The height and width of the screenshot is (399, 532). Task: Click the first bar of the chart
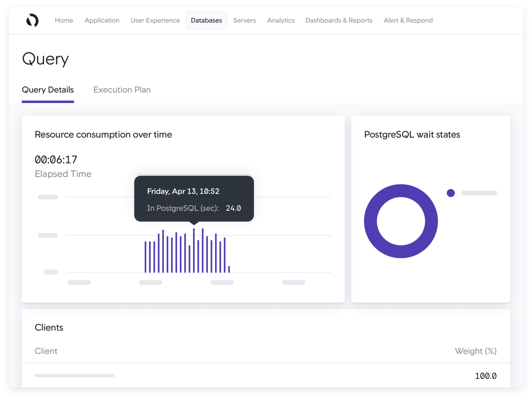145,257
